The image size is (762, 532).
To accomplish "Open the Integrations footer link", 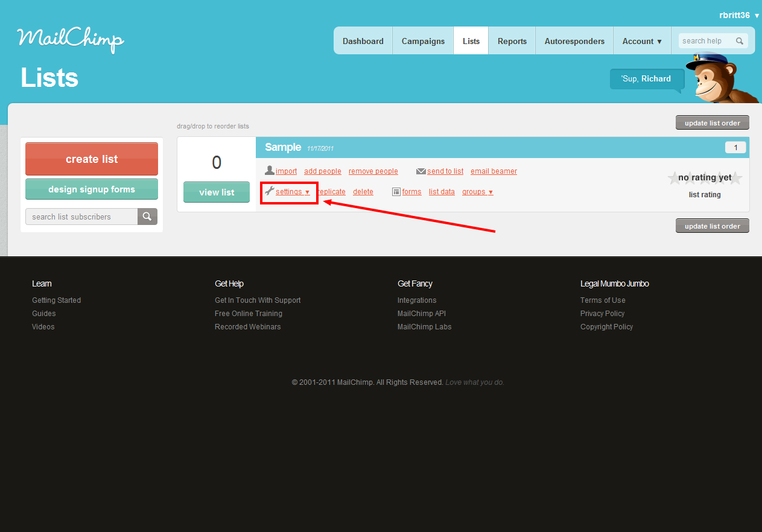I will [417, 300].
